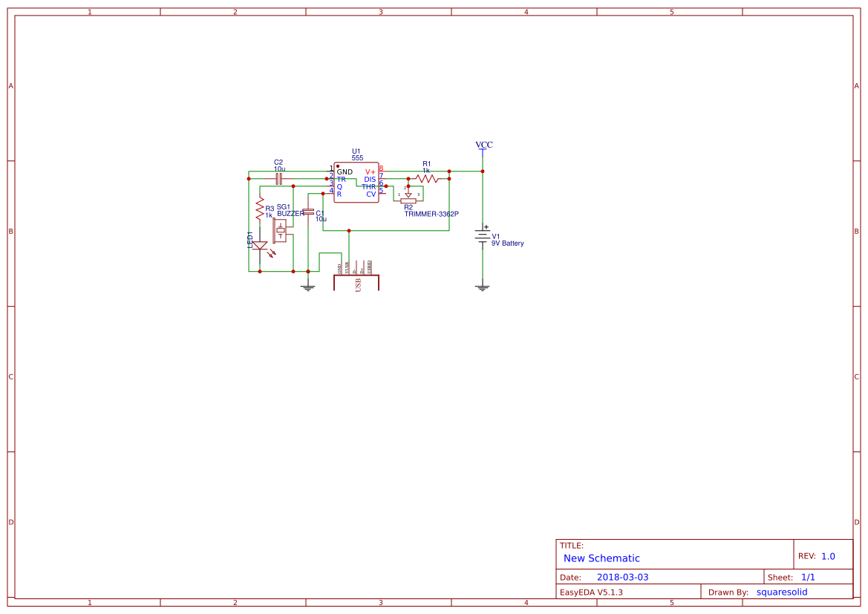Image resolution: width=868 pixels, height=614 pixels.
Task: Click the 'squaresolid' Drawn By value
Action: point(782,592)
